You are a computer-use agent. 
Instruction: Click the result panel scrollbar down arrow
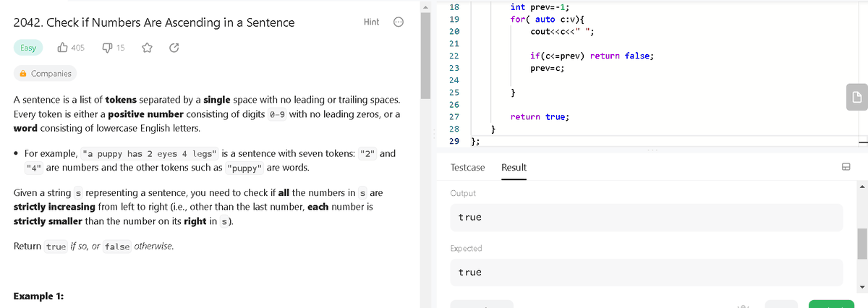(861, 287)
